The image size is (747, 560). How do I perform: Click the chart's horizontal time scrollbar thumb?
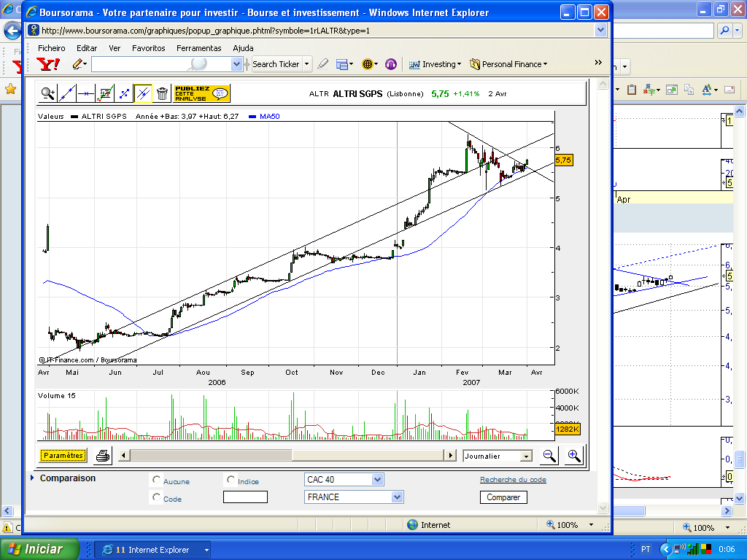[211, 455]
